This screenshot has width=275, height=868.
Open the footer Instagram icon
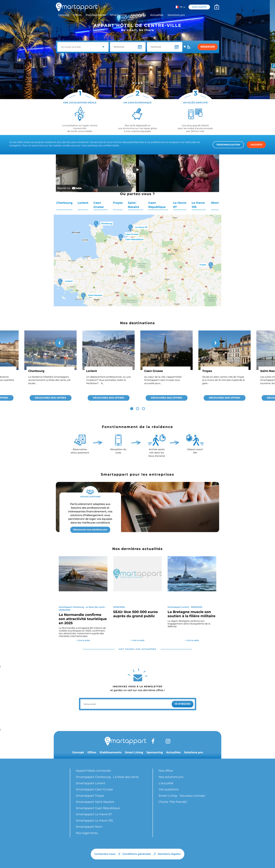(x=168, y=741)
